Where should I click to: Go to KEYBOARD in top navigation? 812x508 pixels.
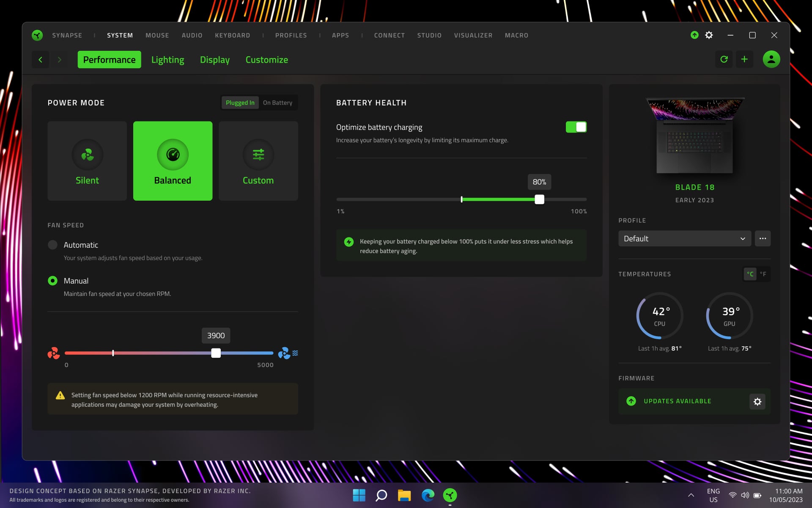point(233,35)
